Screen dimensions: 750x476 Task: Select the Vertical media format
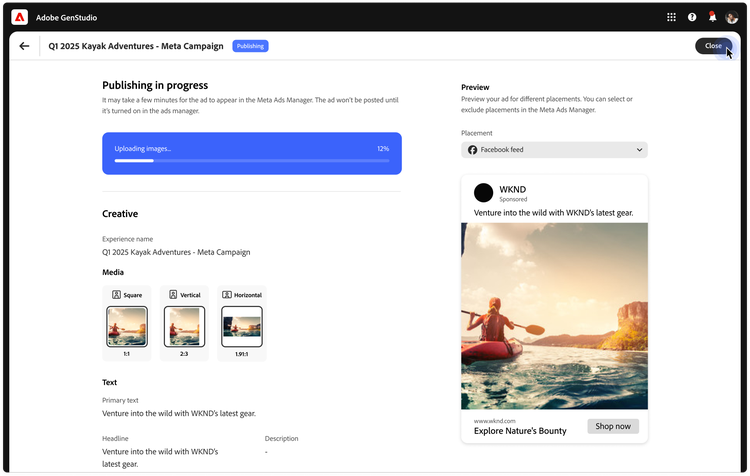184,322
